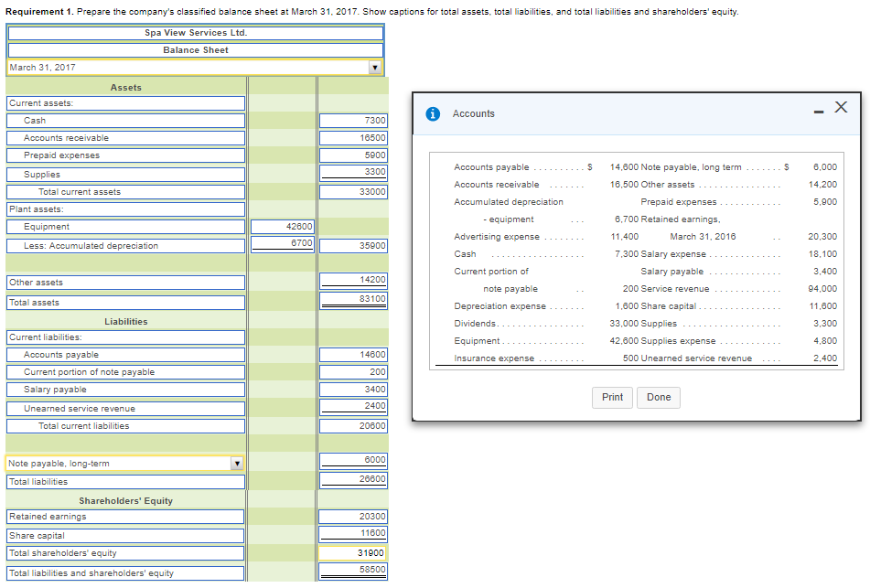The width and height of the screenshot is (870, 588).
Task: Click the Balance Sheet title field
Action: point(196,50)
